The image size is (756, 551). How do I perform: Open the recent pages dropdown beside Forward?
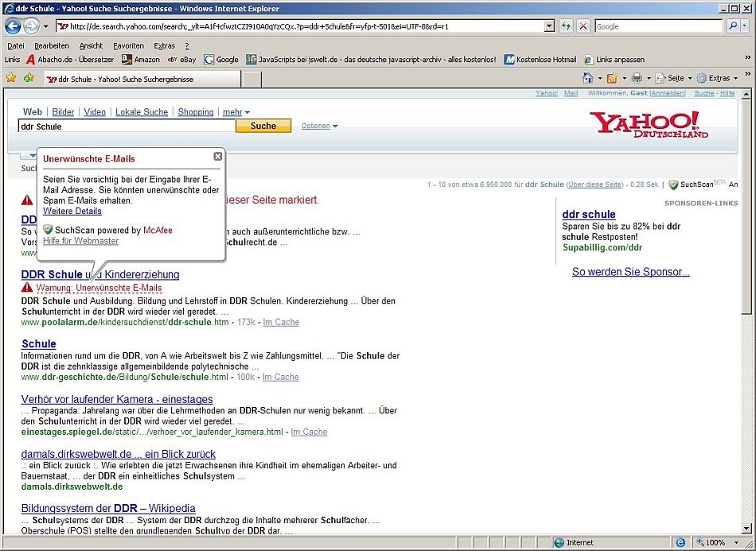tap(46, 26)
